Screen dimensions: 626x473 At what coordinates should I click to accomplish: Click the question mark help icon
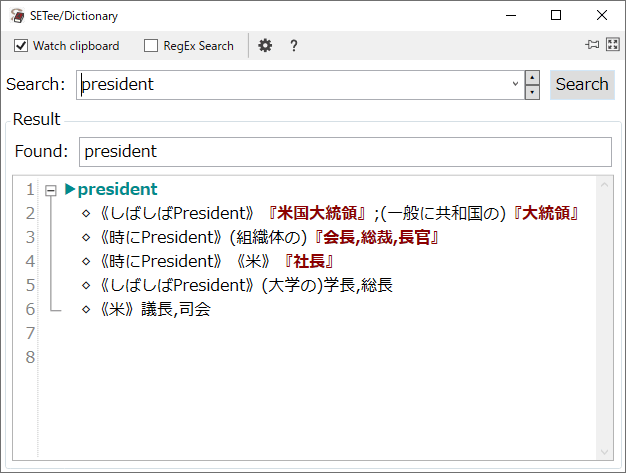[294, 46]
